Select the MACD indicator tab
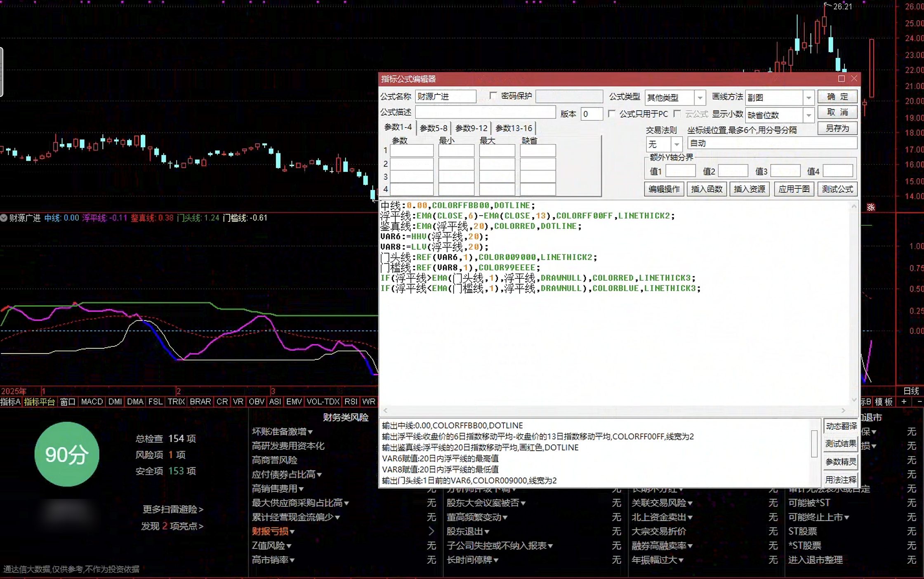924x579 pixels. 92,402
